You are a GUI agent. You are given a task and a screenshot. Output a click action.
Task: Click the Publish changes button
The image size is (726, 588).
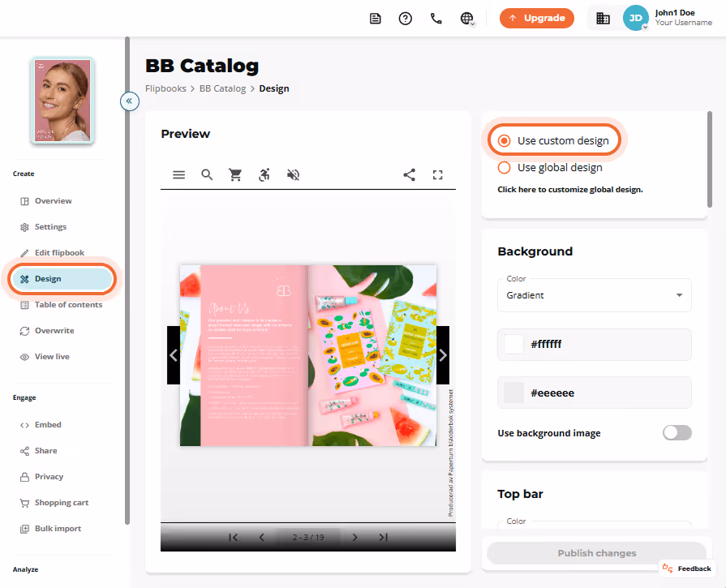coord(596,553)
